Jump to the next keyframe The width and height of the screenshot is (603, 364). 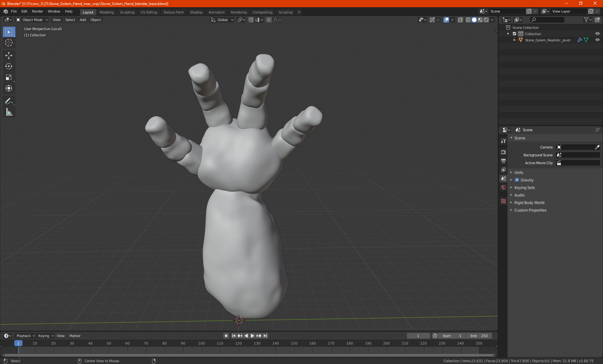(x=259, y=336)
